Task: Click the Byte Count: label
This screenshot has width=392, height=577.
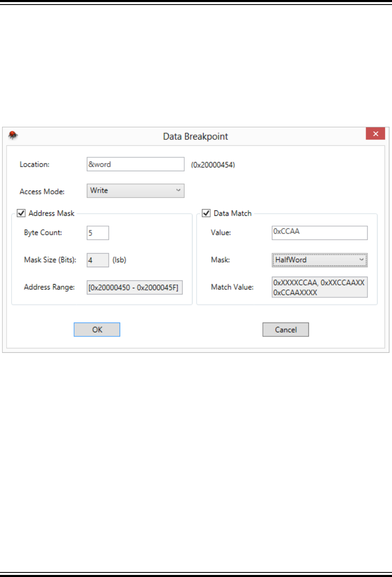Action: 43,233
